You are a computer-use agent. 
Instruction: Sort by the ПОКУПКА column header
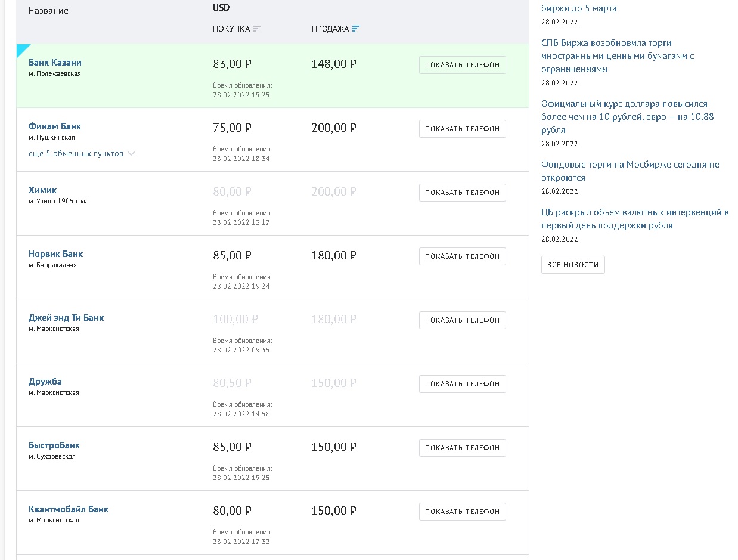231,29
